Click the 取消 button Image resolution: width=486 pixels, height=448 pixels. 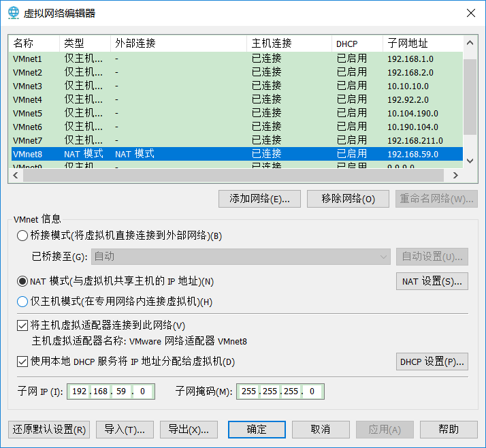pos(321,430)
